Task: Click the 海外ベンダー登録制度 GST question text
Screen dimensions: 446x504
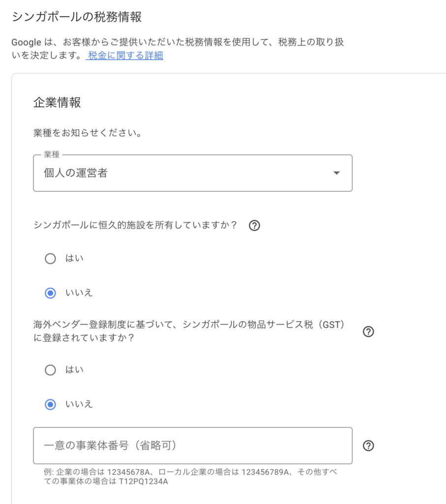Action: tap(189, 331)
